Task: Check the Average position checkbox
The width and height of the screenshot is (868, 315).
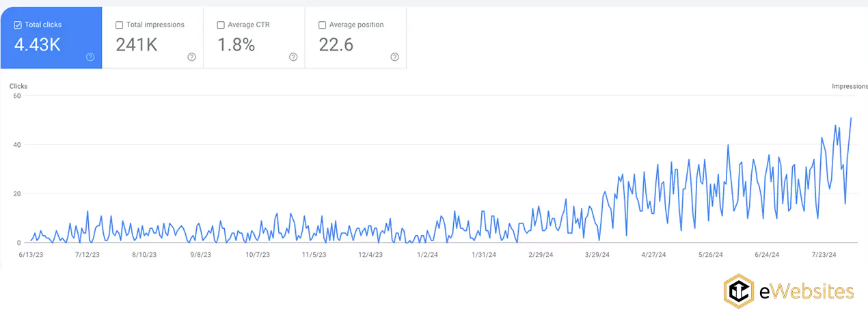Action: click(x=323, y=25)
